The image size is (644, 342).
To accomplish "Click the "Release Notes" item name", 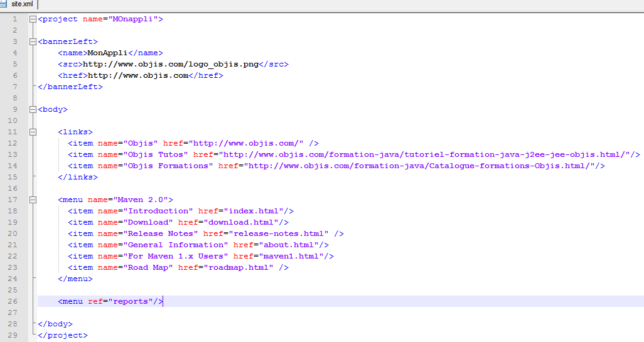I will coord(161,233).
